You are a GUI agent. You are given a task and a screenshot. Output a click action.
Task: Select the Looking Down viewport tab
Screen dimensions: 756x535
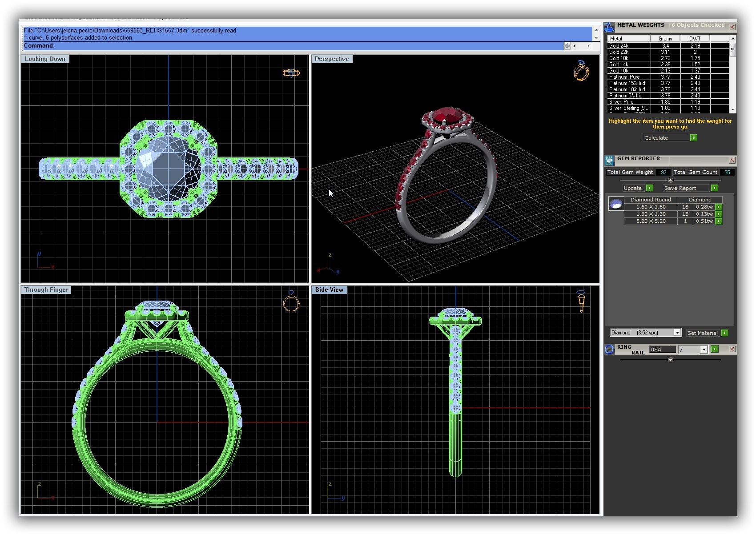[45, 59]
